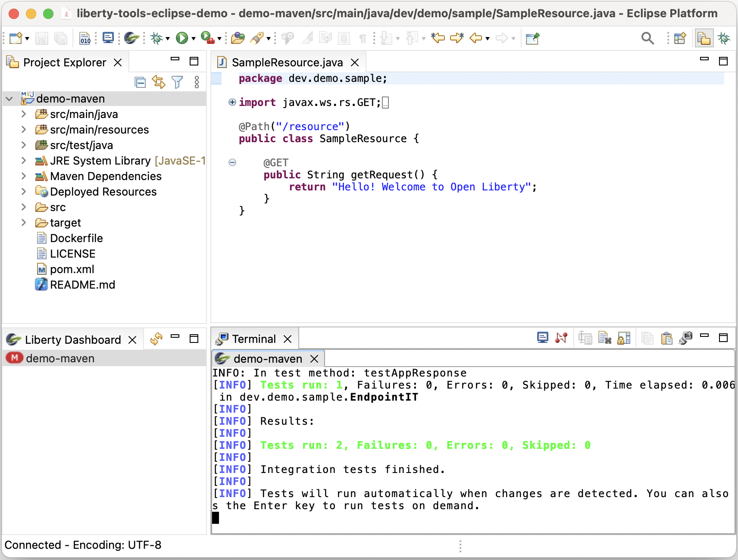
Task: Collapse All in Project Explorer
Action: pyautogui.click(x=140, y=82)
